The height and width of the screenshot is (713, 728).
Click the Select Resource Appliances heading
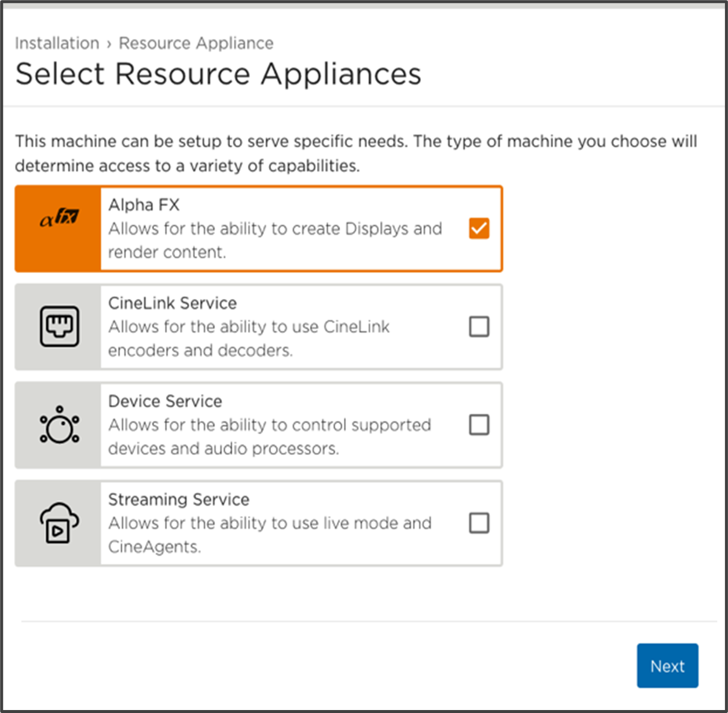point(218,74)
